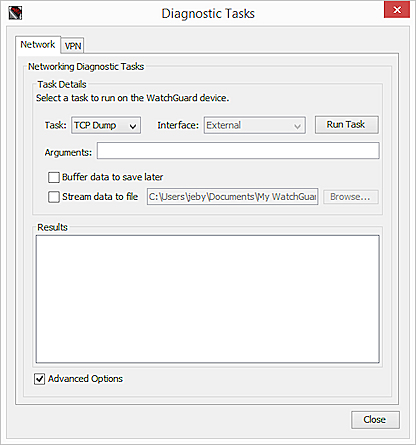Viewport: 416px width, 445px height.
Task: Click into the Arguments input field
Action: point(238,151)
